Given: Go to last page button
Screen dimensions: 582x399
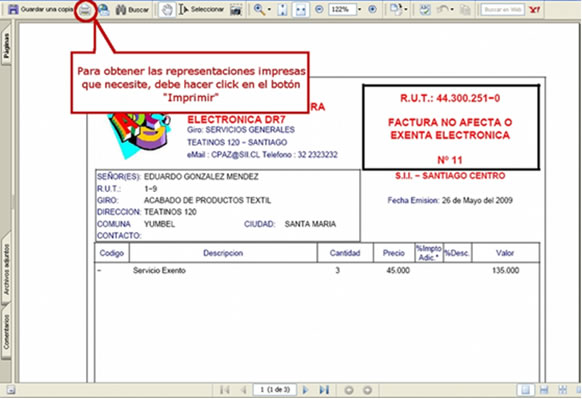Looking at the screenshot, I should pyautogui.click(x=324, y=390).
